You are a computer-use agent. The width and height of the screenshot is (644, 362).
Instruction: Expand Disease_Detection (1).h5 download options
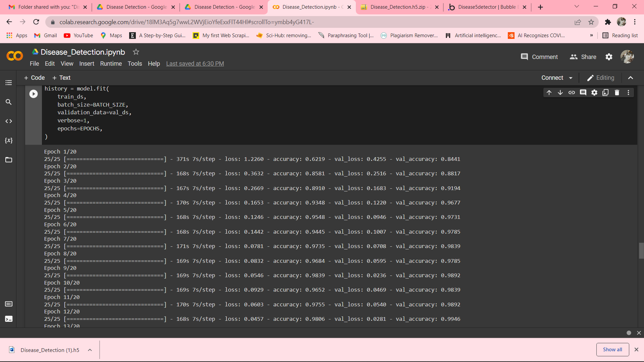click(x=90, y=350)
